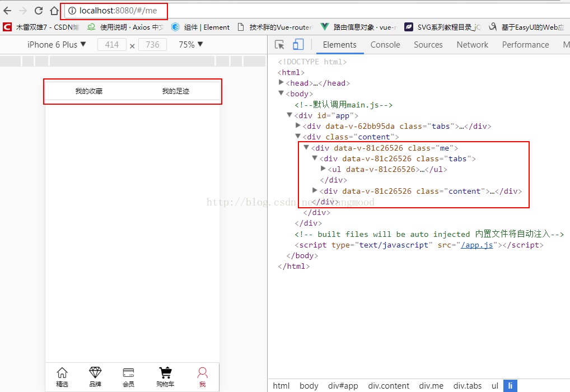This screenshot has width=570, height=392.
Task: Edit the viewport width field 414
Action: click(112, 44)
